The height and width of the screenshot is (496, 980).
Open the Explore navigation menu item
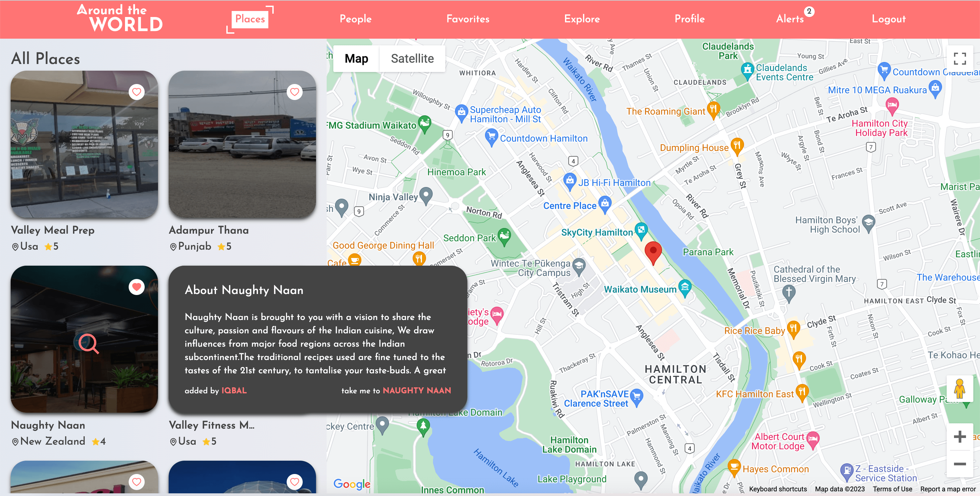point(582,20)
